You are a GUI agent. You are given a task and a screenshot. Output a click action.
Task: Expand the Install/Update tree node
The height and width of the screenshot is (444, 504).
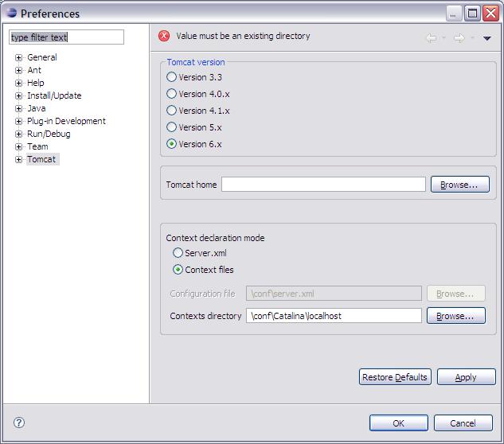click(x=18, y=95)
